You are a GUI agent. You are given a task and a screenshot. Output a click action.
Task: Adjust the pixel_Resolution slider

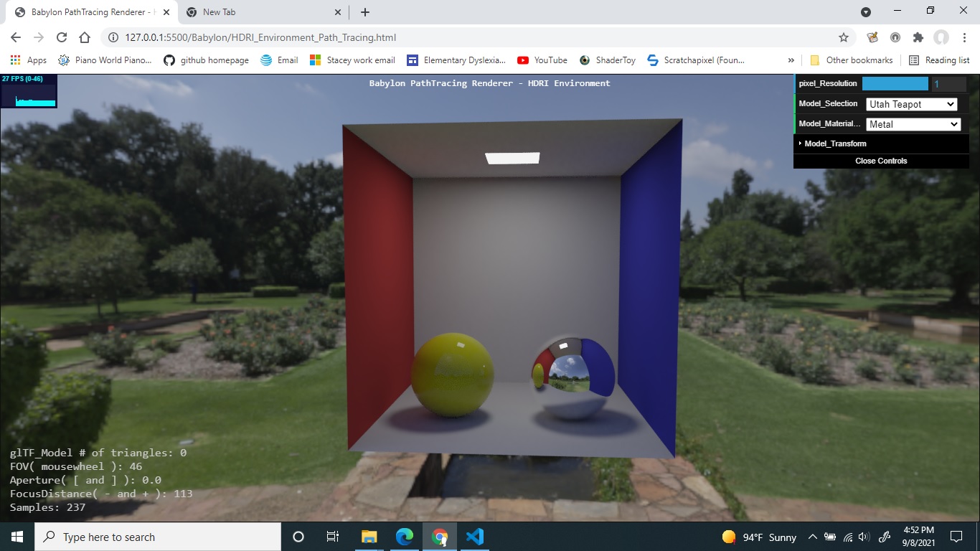click(x=895, y=83)
